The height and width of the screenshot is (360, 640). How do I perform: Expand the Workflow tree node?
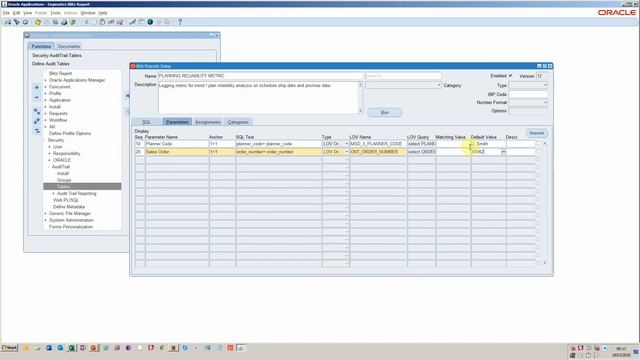point(46,120)
